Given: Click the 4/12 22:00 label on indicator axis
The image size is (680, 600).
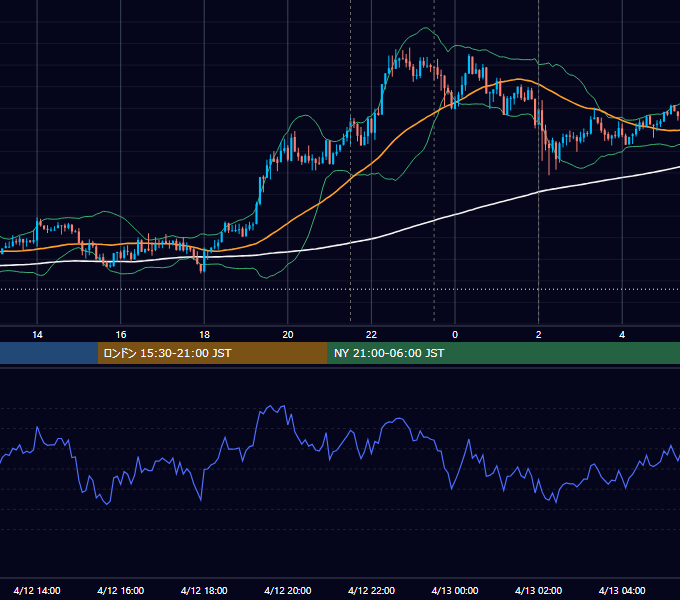Looking at the screenshot, I should pyautogui.click(x=372, y=590).
